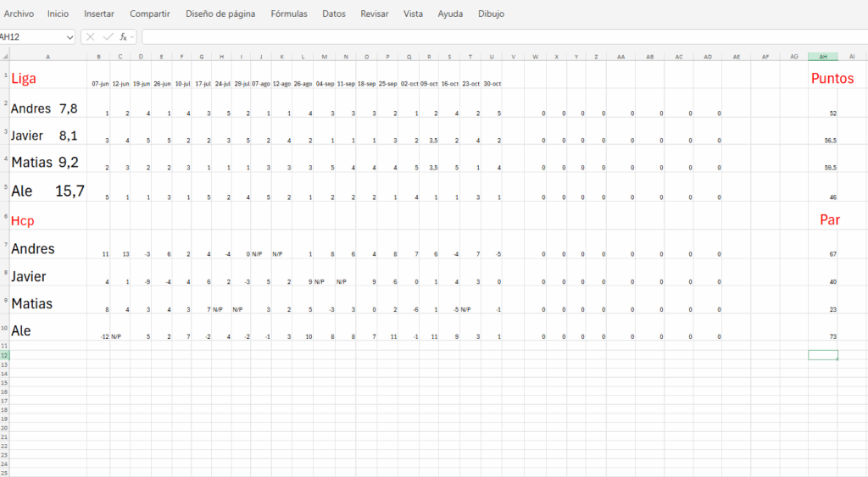868x477 pixels.
Task: Open the Fórmulas tab
Action: click(x=289, y=14)
